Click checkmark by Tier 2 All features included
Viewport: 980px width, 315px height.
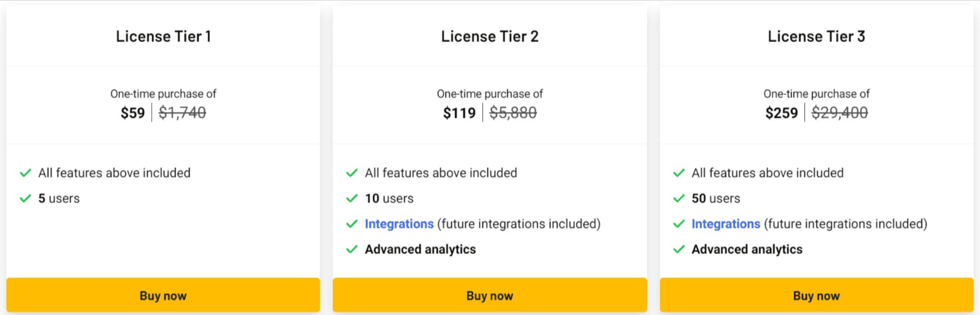352,173
